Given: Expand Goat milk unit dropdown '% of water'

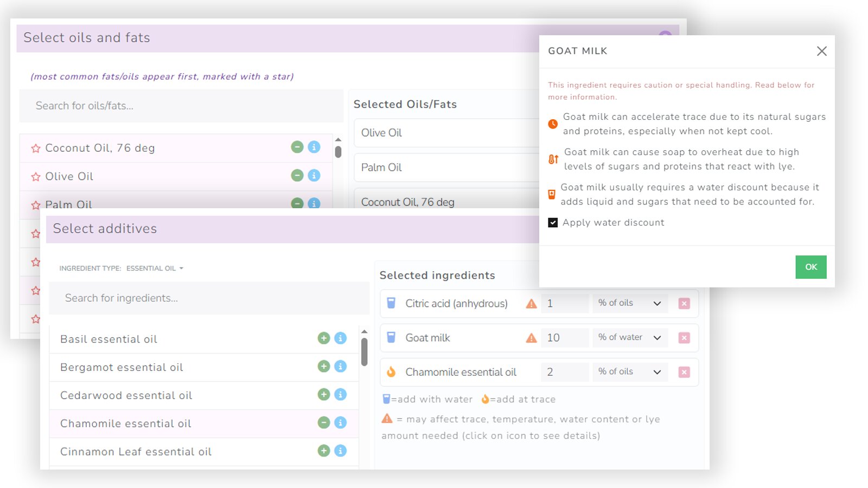Looking at the screenshot, I should pos(630,337).
